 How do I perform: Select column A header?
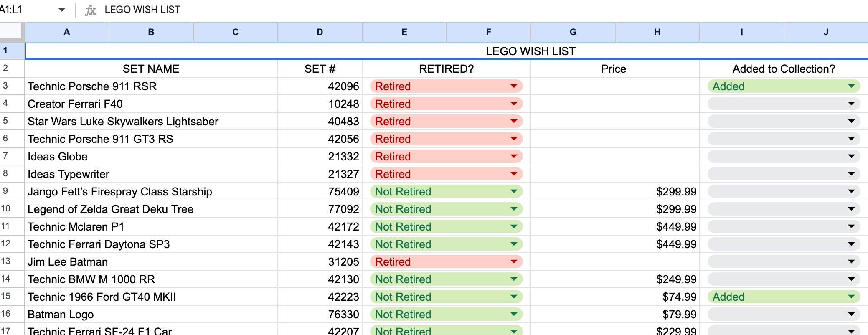pos(67,32)
